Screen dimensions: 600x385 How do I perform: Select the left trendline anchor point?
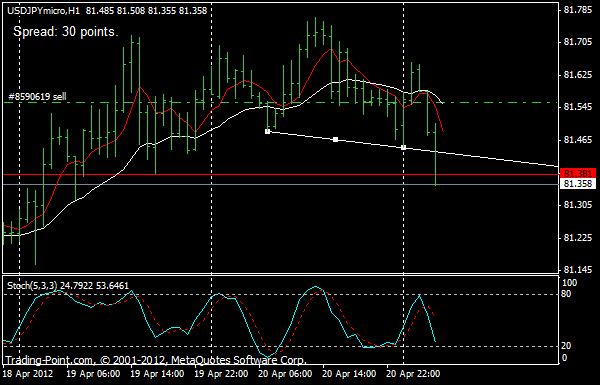pos(267,131)
